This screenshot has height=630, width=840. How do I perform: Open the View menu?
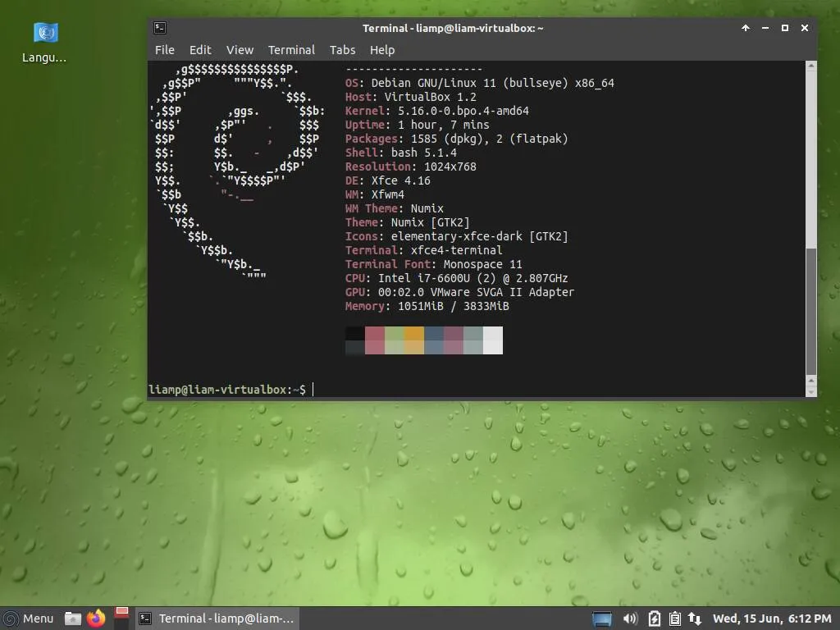point(240,50)
